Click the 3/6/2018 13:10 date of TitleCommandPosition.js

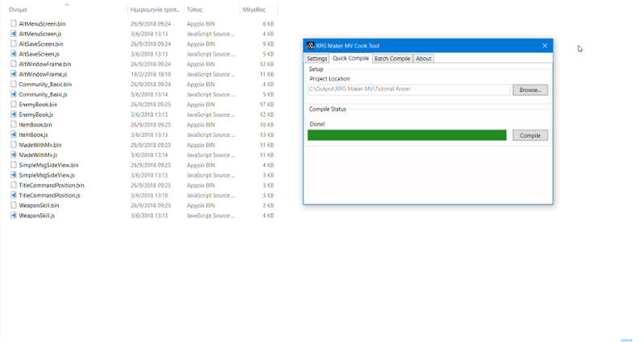[x=149, y=196]
